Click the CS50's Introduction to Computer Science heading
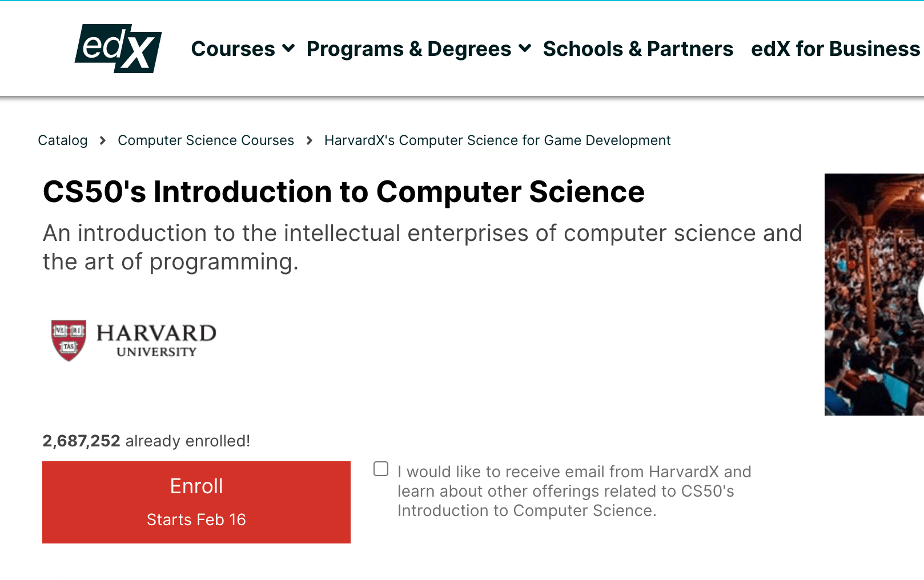The height and width of the screenshot is (580, 924). click(344, 192)
